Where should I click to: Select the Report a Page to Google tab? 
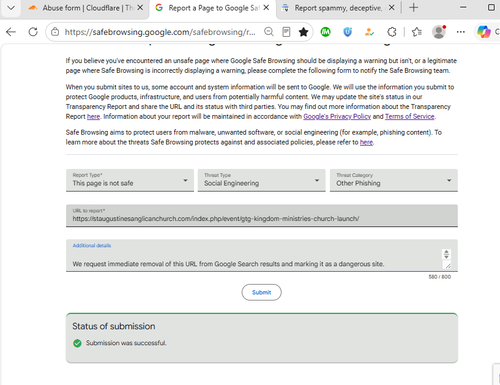213,8
